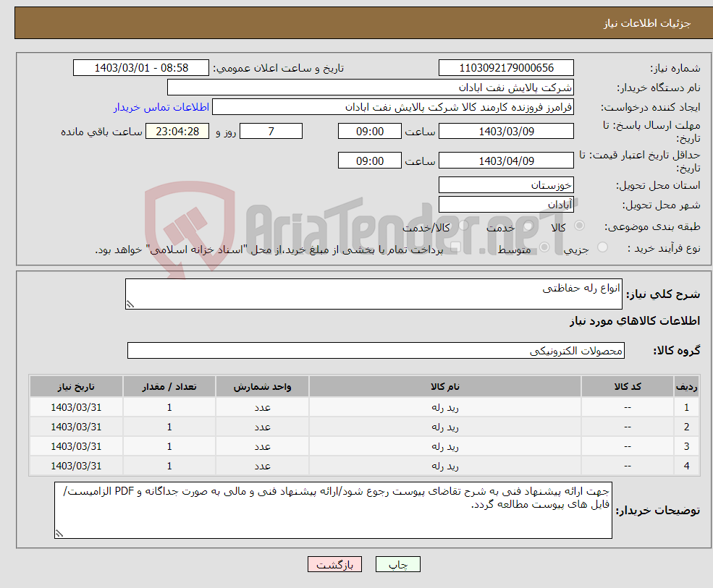The image size is (713, 588).
Task: Click ريد رله in row 3
Action: coord(445,447)
